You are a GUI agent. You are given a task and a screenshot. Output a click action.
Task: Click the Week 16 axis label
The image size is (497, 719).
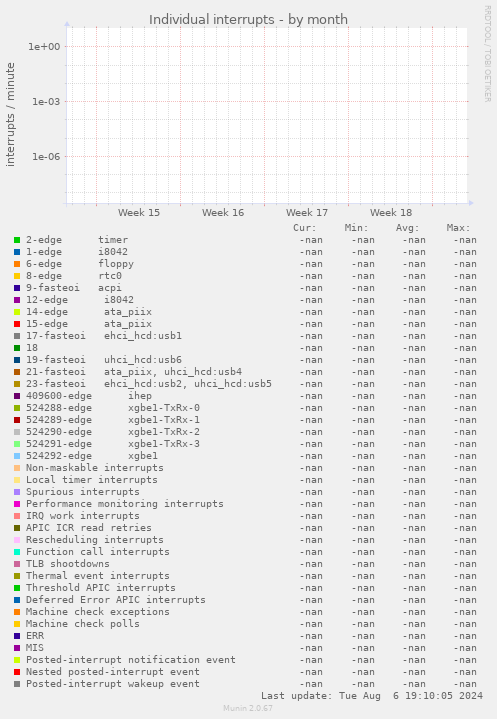click(x=223, y=213)
